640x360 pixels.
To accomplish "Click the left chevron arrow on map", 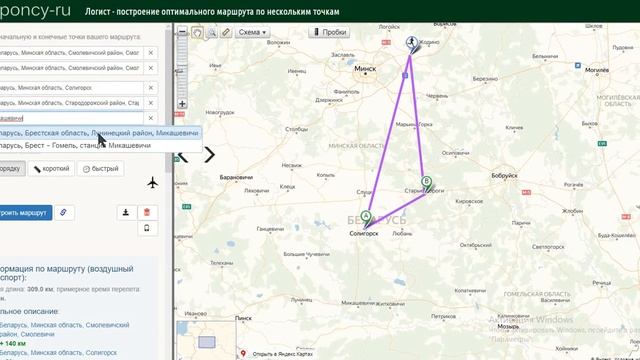I will click(x=183, y=155).
